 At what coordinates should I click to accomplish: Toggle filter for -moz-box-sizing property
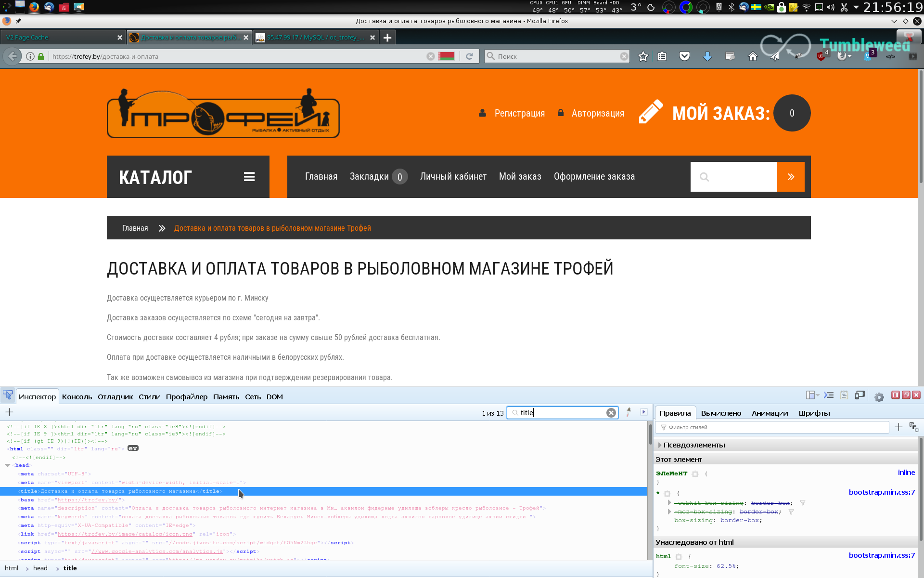[x=791, y=512]
